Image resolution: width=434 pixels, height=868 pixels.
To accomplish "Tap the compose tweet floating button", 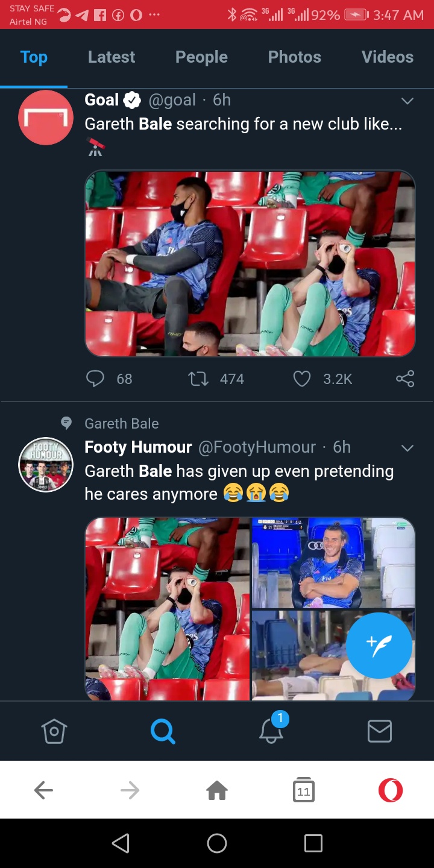I will tap(379, 646).
